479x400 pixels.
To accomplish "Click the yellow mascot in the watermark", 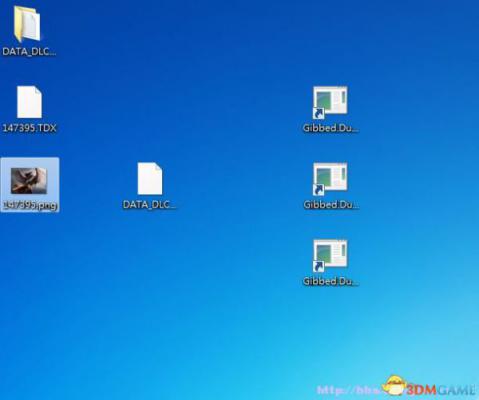I will click(x=394, y=386).
